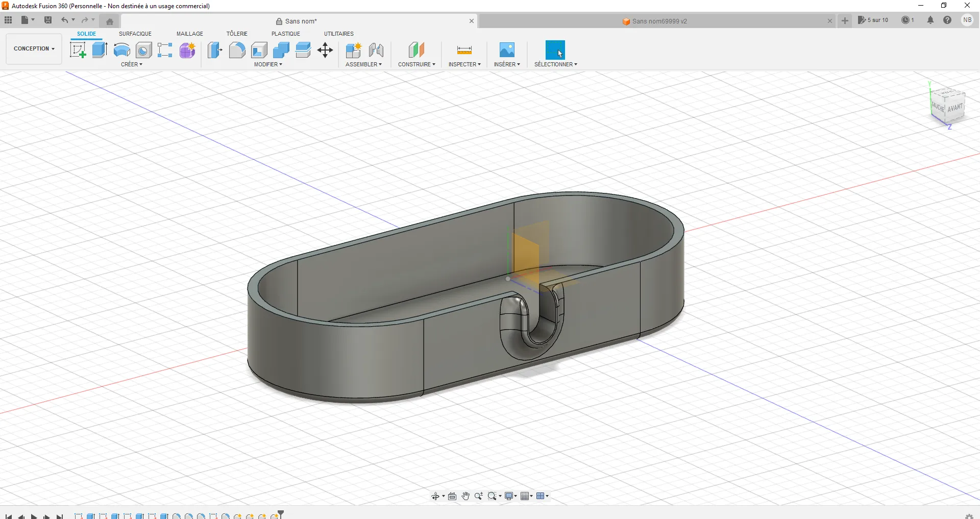Image resolution: width=980 pixels, height=519 pixels.
Task: Expand the MODIFIER dropdown menu
Action: (x=268, y=64)
